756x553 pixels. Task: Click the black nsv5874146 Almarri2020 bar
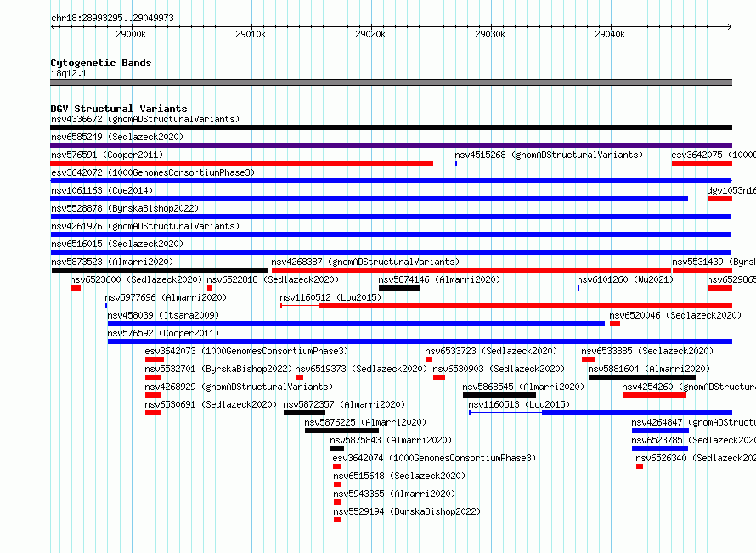pyautogui.click(x=400, y=288)
